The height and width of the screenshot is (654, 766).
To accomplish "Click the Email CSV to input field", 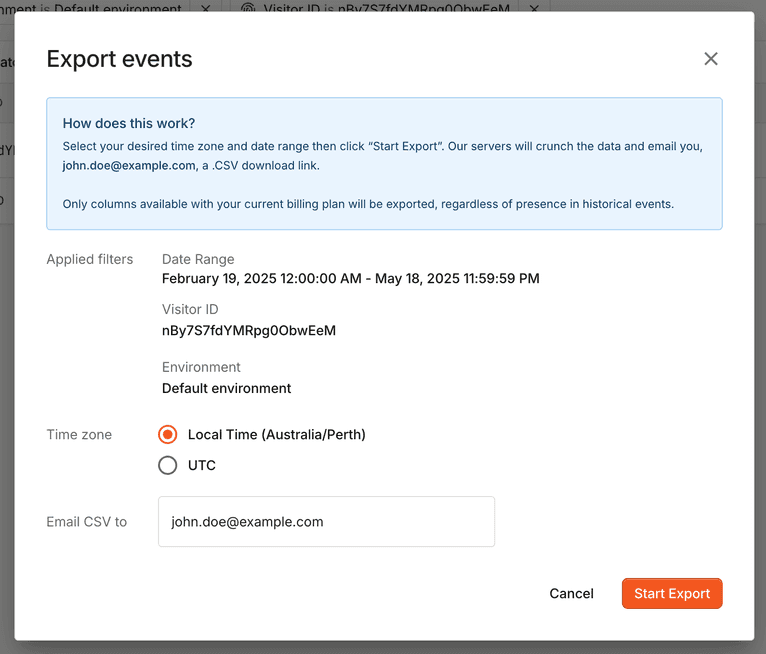I will pyautogui.click(x=326, y=522).
